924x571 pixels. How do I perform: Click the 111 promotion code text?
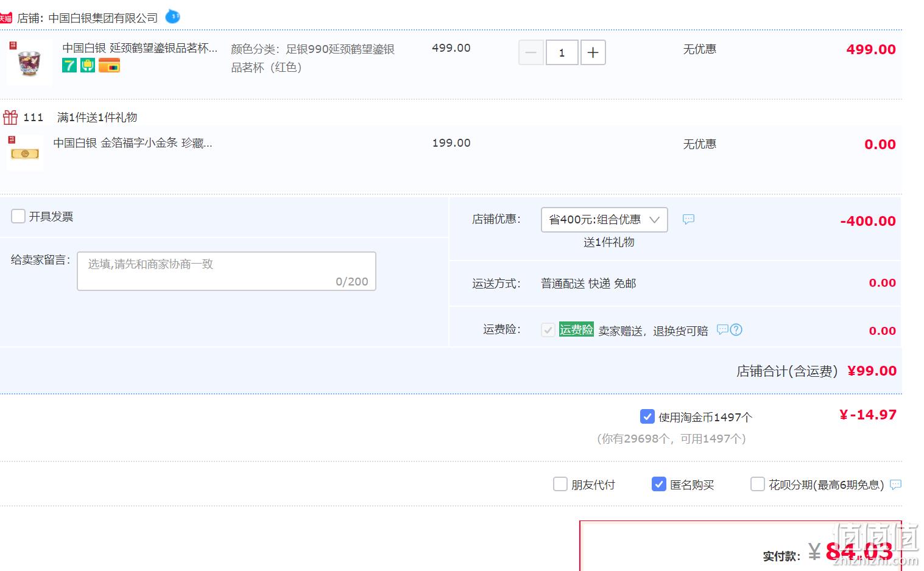34,117
